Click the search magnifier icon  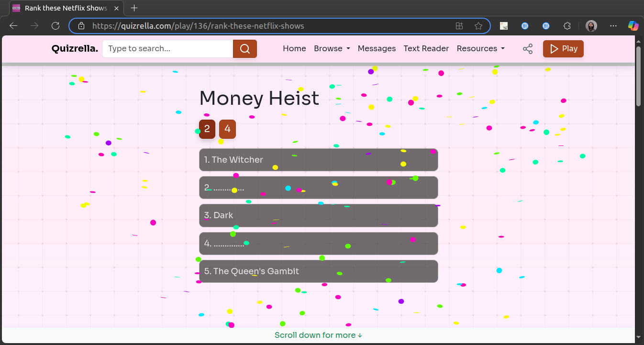point(244,48)
